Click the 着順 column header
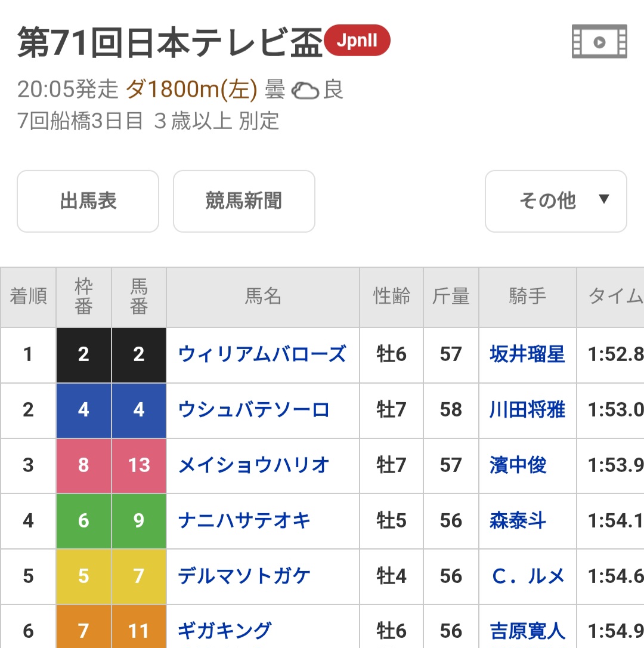 [x=28, y=297]
